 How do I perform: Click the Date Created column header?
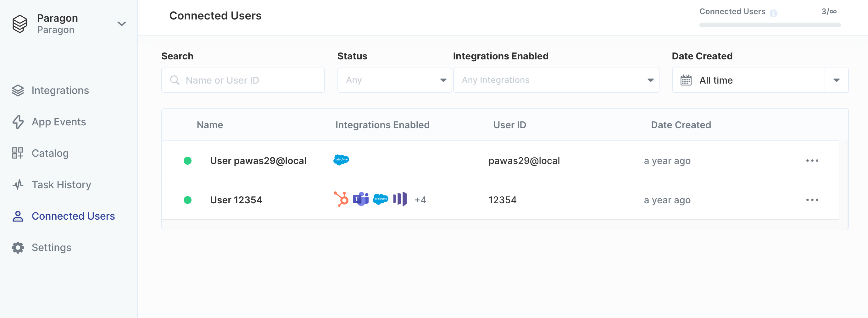pos(681,125)
